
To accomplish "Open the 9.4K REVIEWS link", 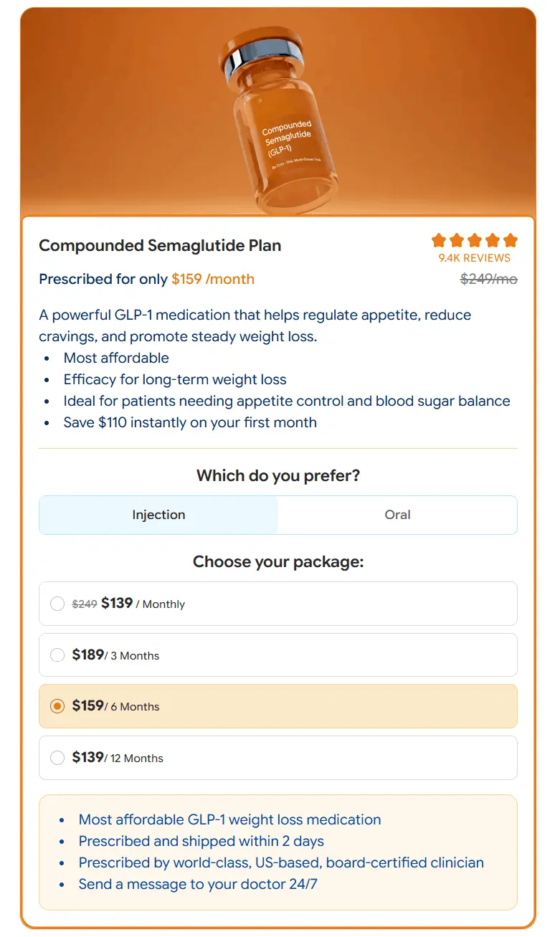I will click(x=475, y=258).
